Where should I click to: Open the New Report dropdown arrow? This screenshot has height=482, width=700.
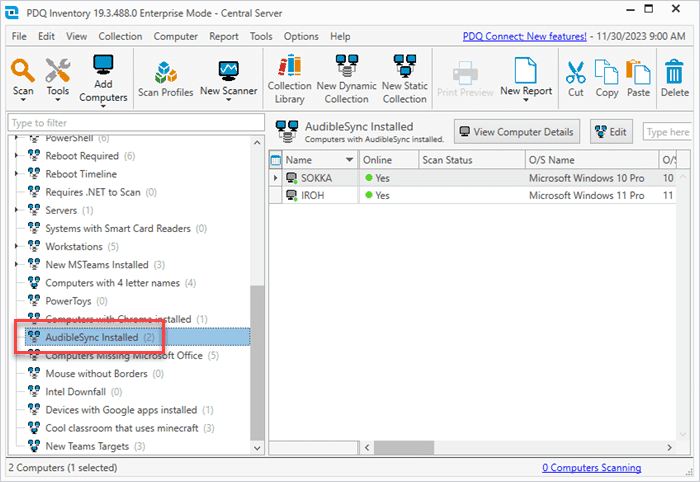(525, 100)
